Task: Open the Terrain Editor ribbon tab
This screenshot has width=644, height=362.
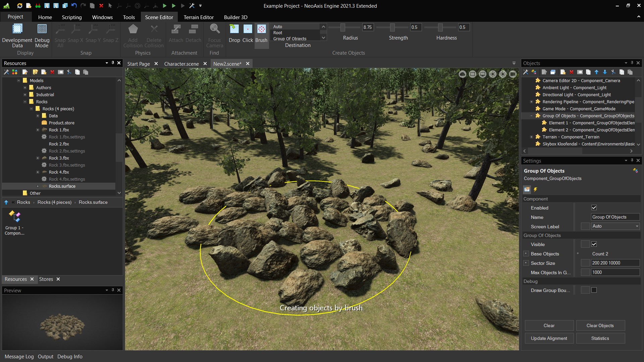Action: pyautogui.click(x=199, y=17)
